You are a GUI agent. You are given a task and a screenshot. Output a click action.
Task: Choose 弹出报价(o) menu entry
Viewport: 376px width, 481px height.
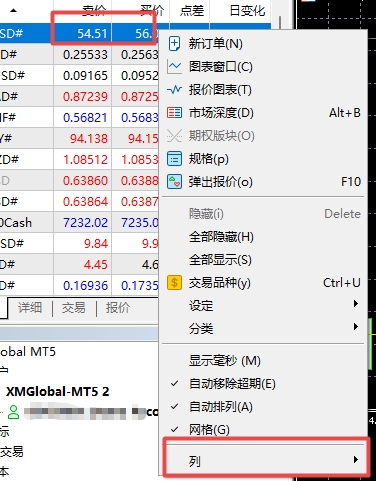263,182
